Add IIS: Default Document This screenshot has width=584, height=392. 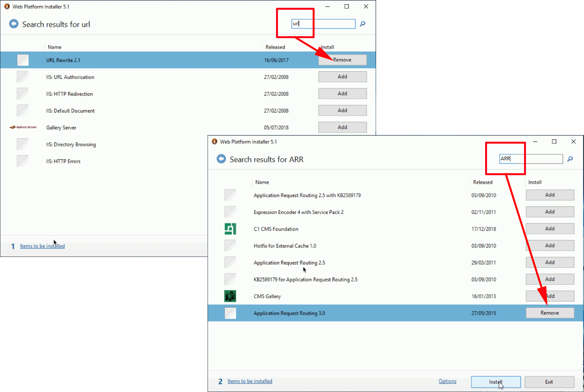click(343, 111)
